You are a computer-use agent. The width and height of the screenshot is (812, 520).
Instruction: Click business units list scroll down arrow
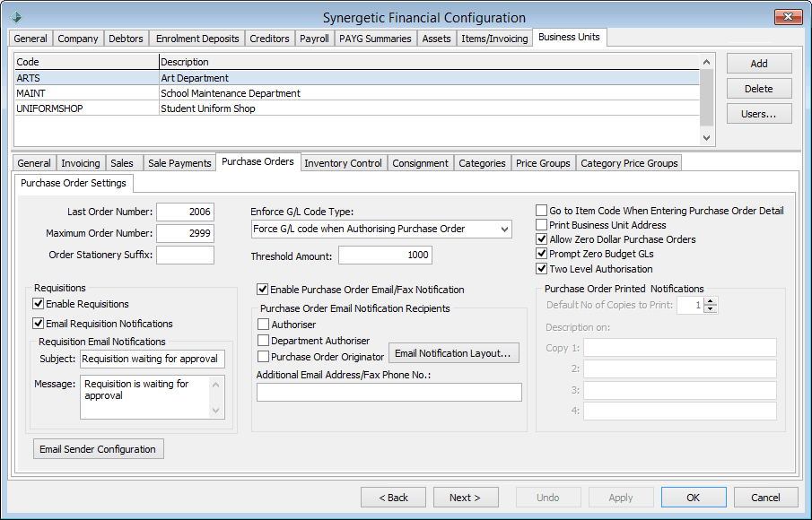[706, 138]
